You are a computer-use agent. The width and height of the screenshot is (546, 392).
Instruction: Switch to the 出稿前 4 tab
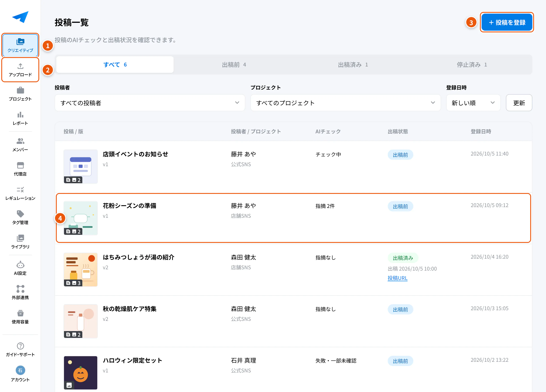point(234,65)
